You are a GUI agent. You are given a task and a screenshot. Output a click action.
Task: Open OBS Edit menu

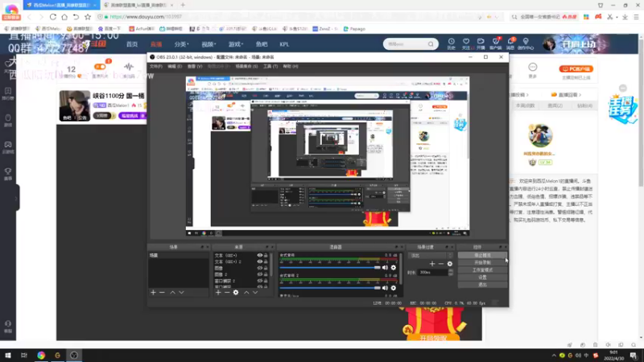tap(174, 66)
